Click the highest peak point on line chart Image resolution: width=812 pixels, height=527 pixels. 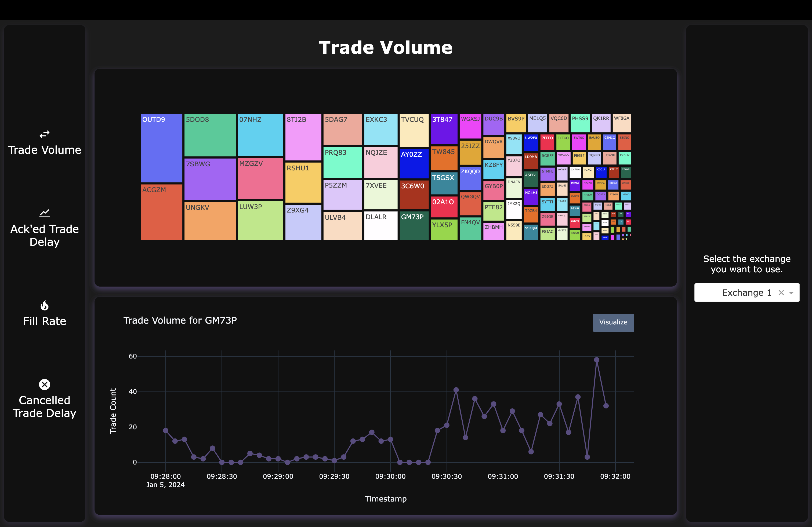point(596,360)
